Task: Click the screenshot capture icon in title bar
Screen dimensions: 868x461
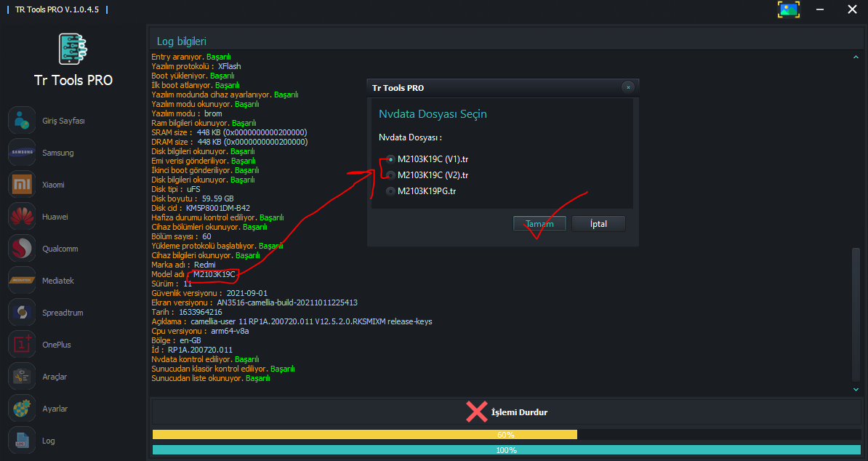Action: pos(788,9)
